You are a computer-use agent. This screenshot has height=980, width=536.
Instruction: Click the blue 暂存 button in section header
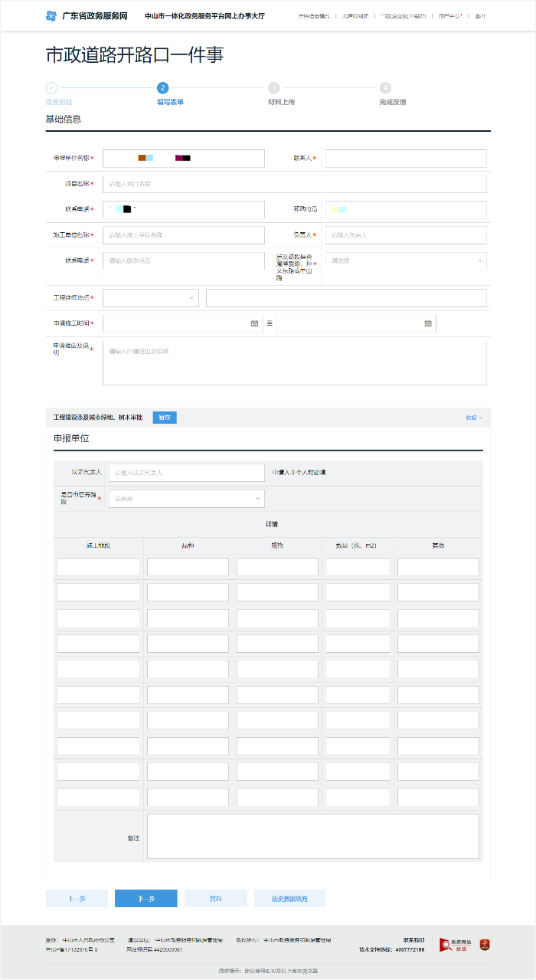[165, 418]
